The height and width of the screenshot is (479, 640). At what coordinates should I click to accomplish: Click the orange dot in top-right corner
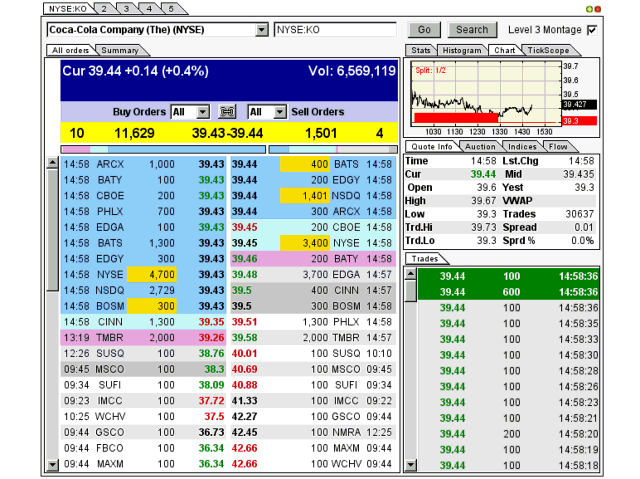coord(598,8)
